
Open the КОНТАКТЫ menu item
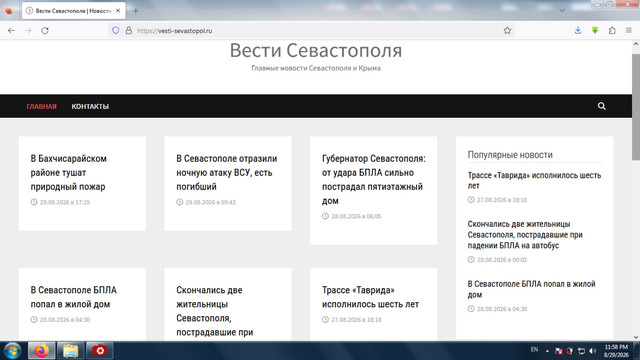(x=90, y=107)
